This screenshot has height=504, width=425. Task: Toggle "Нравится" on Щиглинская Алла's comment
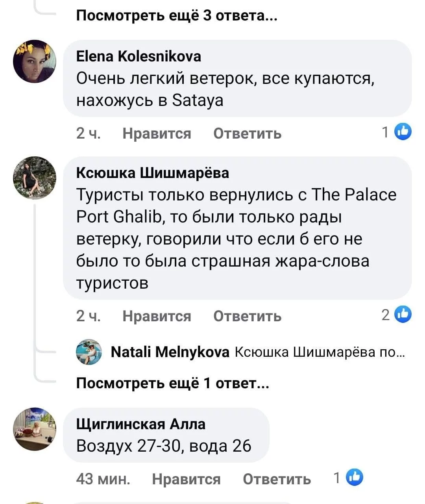point(186,479)
